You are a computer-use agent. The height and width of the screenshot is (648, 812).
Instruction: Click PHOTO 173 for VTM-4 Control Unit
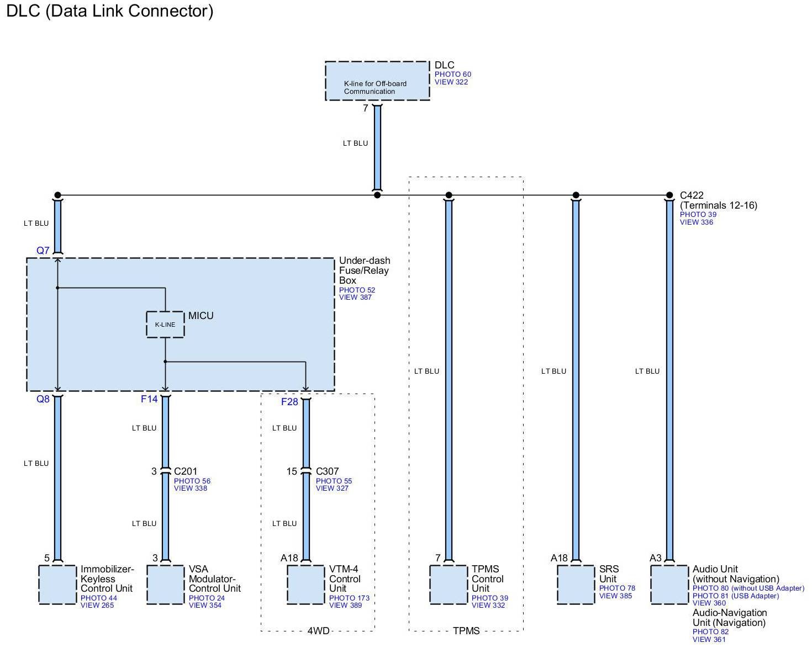pyautogui.click(x=349, y=598)
